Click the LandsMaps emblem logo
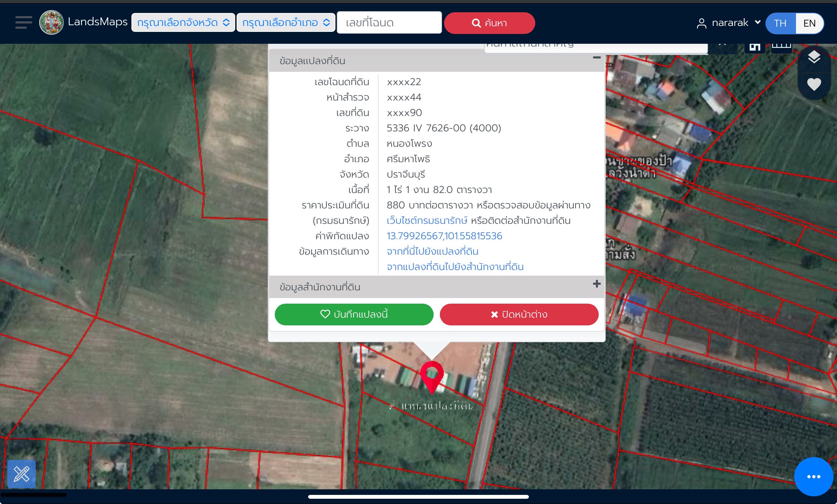 52,22
